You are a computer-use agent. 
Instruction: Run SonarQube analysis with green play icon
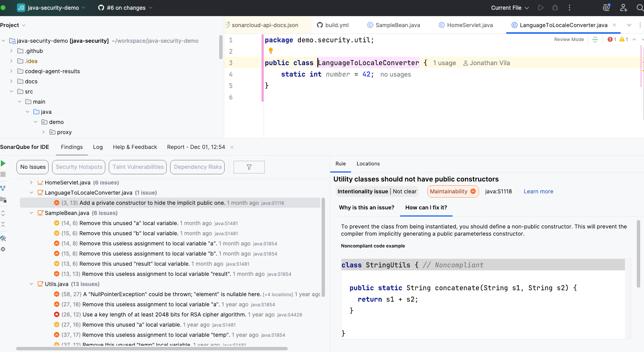3,163
